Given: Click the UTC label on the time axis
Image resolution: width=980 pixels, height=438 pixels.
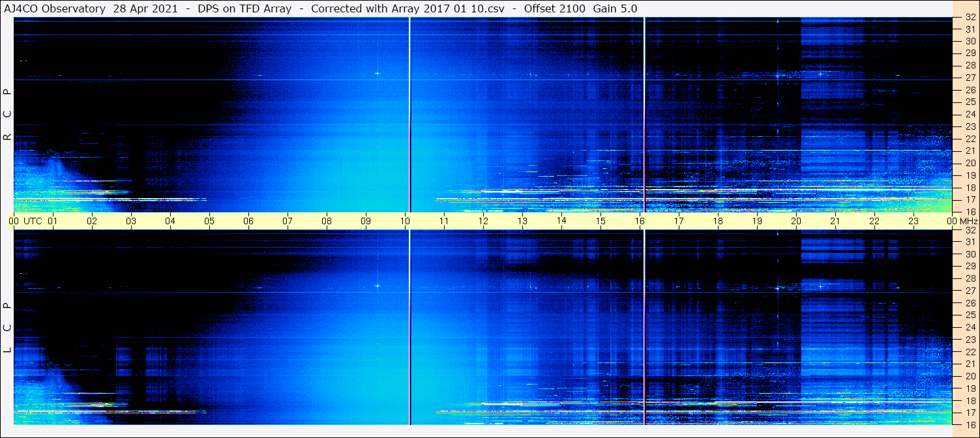Looking at the screenshot, I should (33, 221).
